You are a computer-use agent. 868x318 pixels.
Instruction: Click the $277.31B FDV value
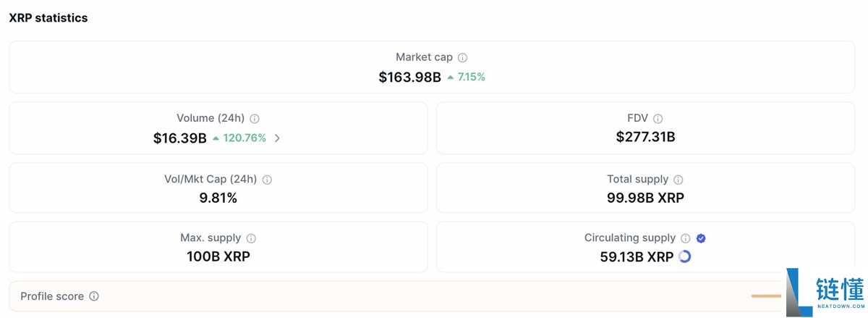coord(645,137)
